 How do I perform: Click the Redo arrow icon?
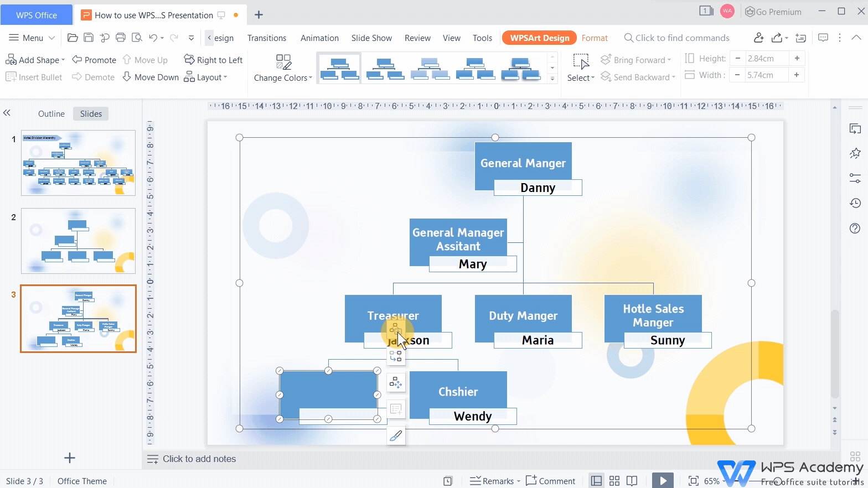[x=174, y=38]
